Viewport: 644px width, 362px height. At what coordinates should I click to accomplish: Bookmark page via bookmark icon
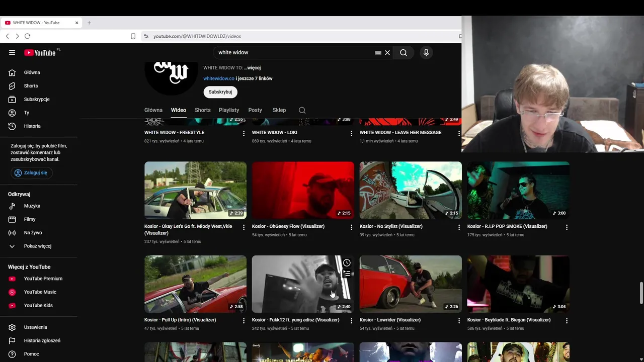(133, 36)
